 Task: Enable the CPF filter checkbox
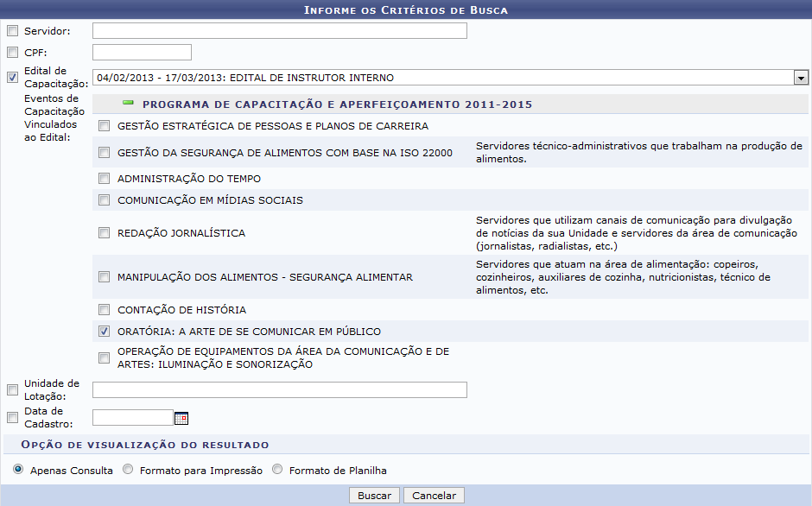[12, 53]
